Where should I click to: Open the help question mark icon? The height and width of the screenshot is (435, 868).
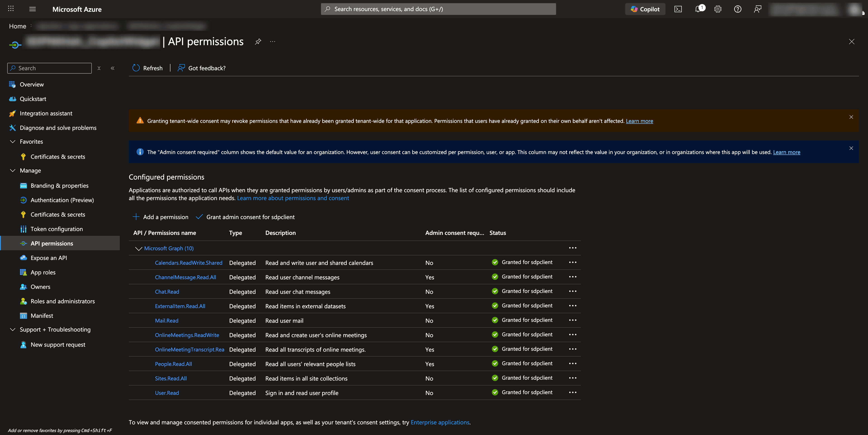(738, 9)
